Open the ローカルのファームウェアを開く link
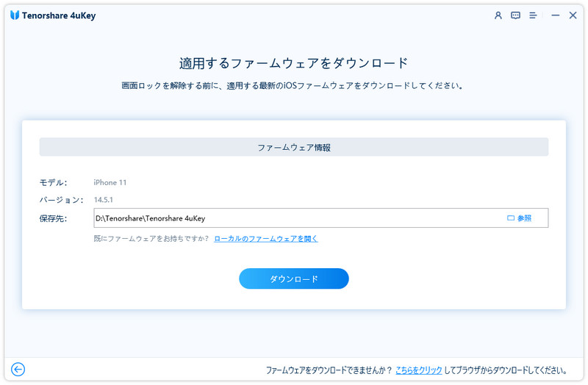Screen dimensions: 588x385 pyautogui.click(x=266, y=239)
